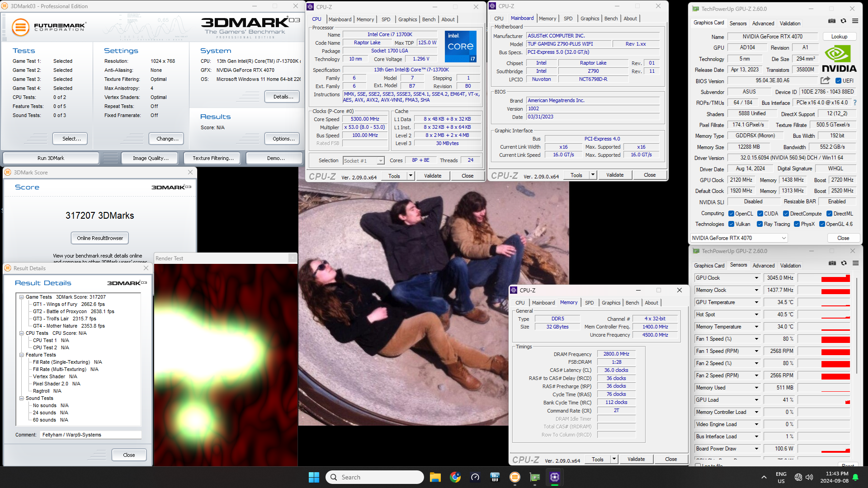Click the GPU-Z Sensors vertical scrollbar
Screen dimensions: 868x488
(x=857, y=325)
